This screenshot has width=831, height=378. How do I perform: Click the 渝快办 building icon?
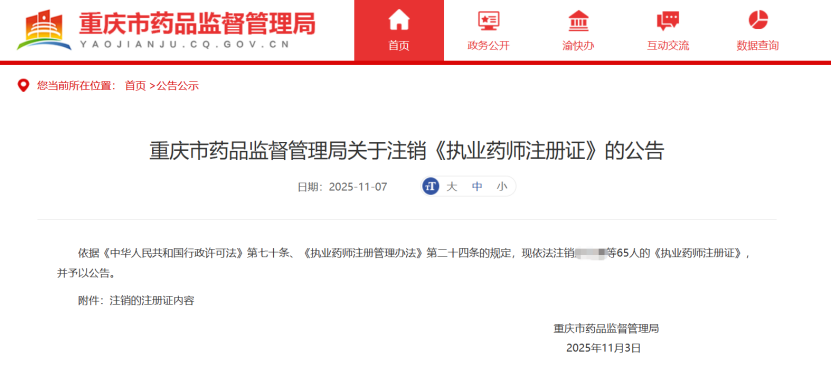click(x=578, y=21)
